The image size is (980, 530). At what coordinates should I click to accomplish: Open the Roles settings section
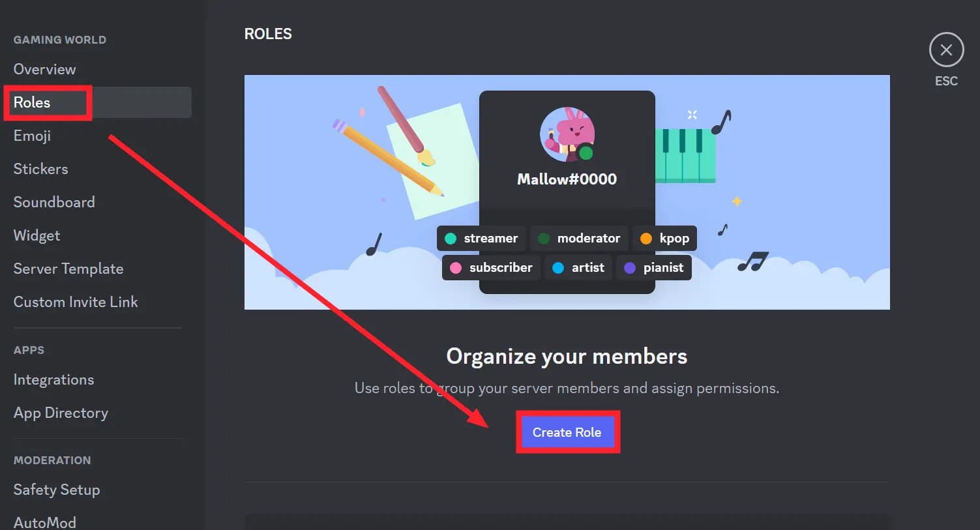32,102
